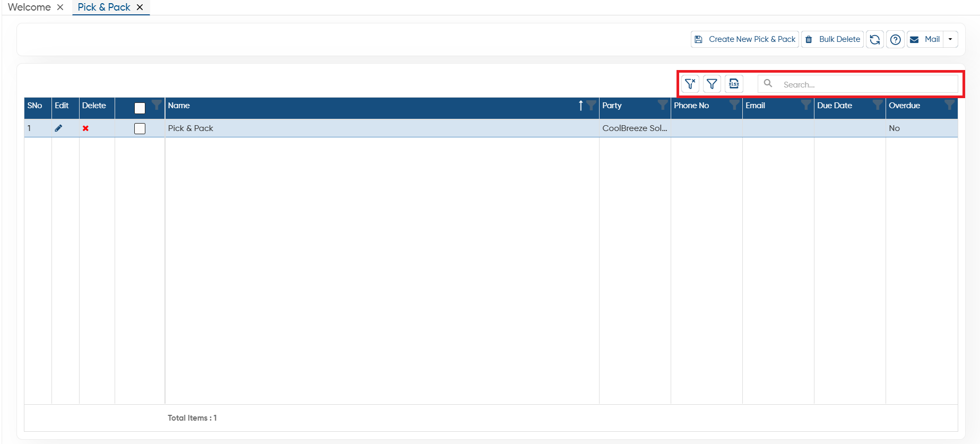Image resolution: width=980 pixels, height=444 pixels.
Task: Click the Bulk Delete button
Action: point(832,39)
